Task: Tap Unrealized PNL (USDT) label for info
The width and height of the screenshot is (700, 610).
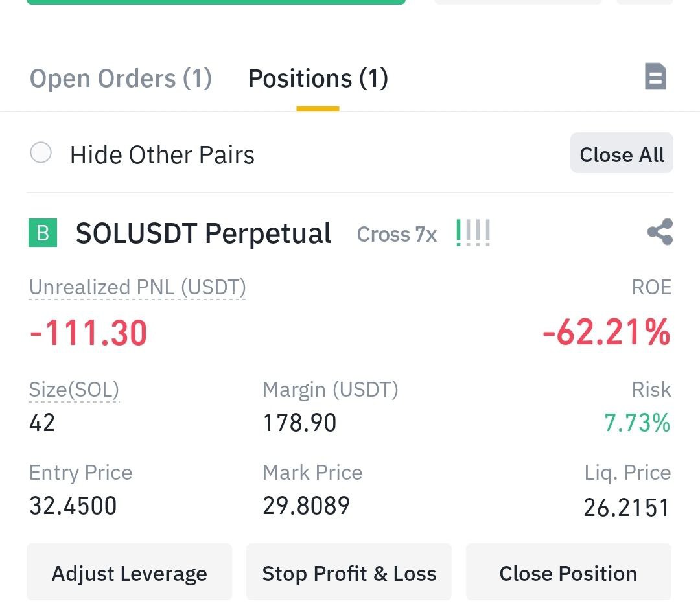Action: pyautogui.click(x=137, y=288)
